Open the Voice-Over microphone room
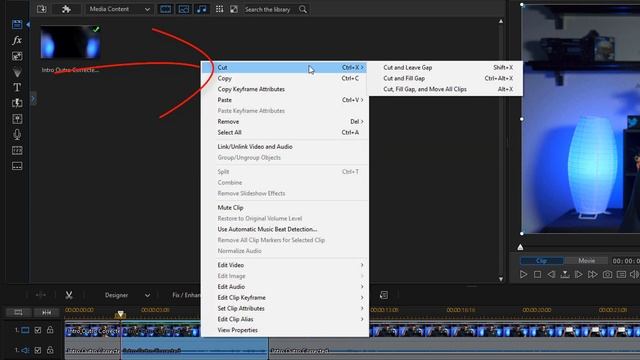The width and height of the screenshot is (640, 360). point(17,134)
